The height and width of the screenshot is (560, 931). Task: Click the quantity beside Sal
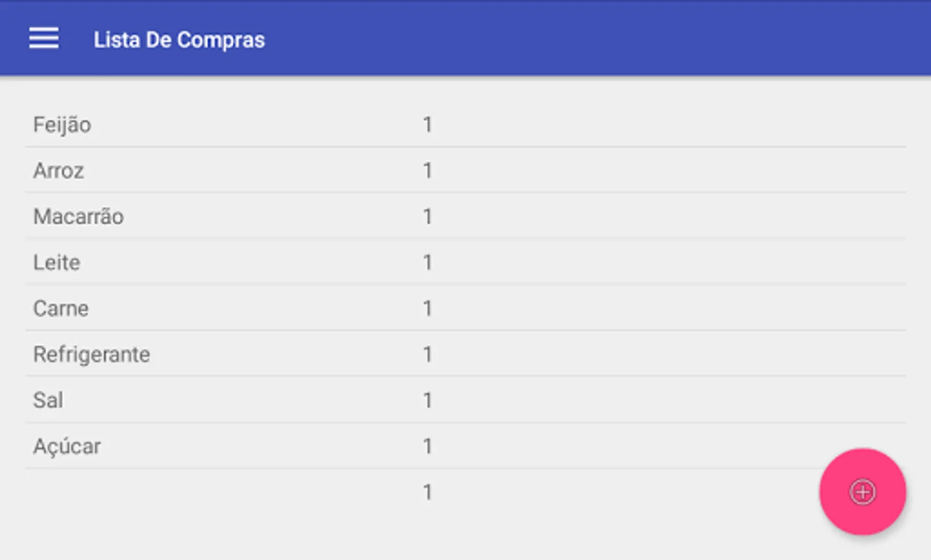coord(428,400)
